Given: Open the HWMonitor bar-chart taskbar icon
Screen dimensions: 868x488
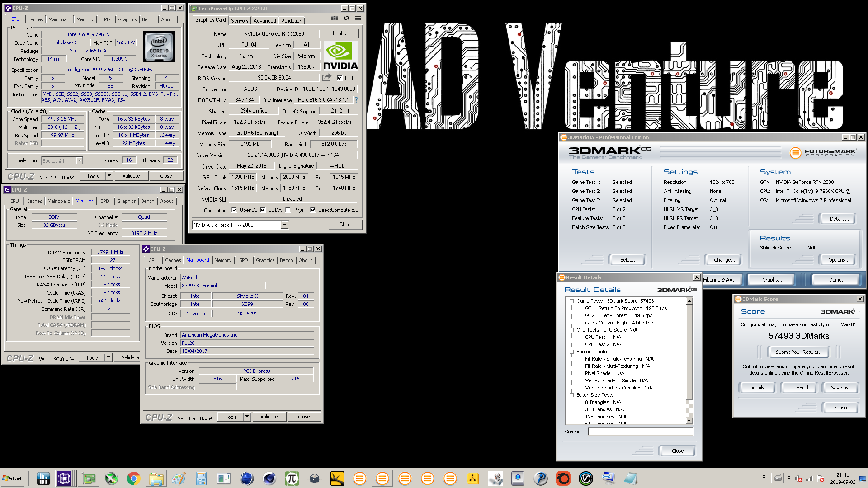Looking at the screenshot, I should [x=43, y=478].
